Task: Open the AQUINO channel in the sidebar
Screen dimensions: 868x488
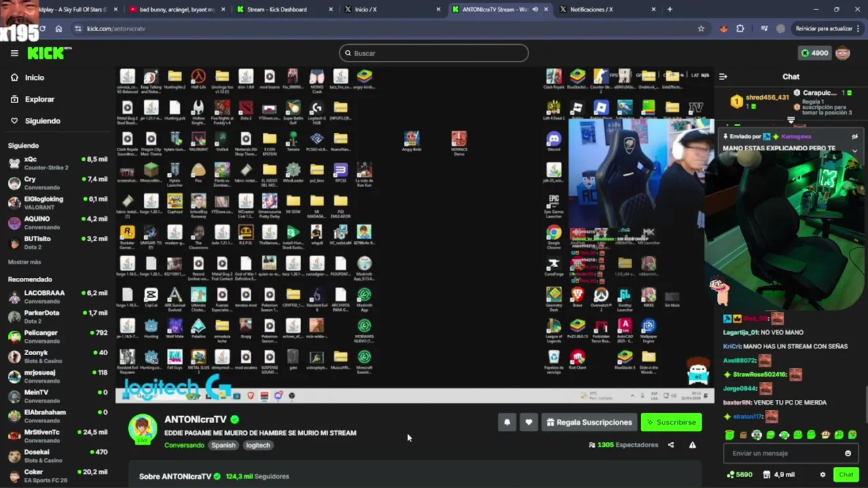Action: pyautogui.click(x=58, y=222)
